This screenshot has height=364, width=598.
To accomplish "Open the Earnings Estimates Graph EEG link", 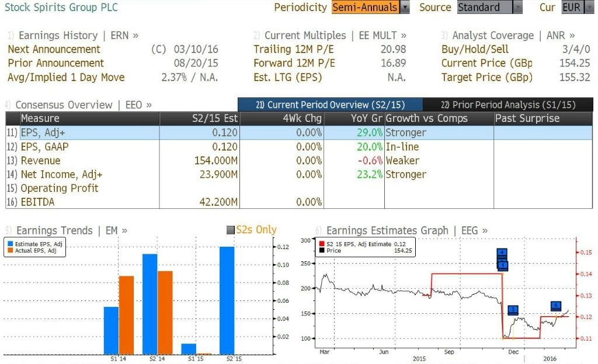I will point(407,230).
